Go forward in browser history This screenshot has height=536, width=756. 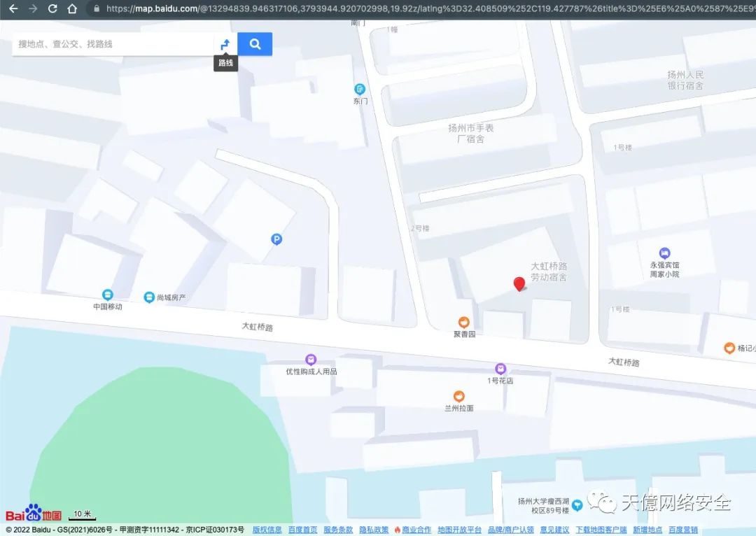[33, 8]
